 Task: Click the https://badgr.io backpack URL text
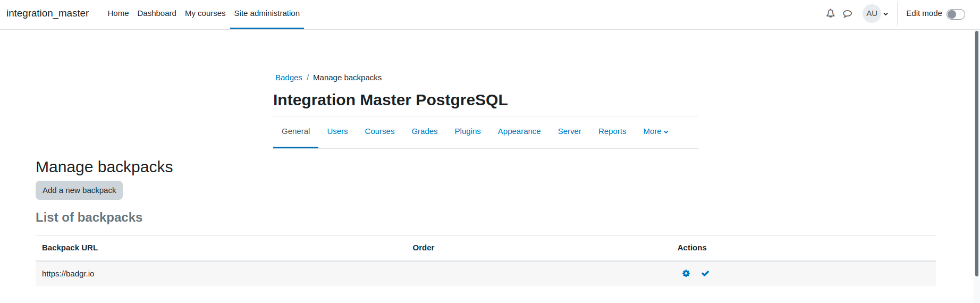coord(68,274)
